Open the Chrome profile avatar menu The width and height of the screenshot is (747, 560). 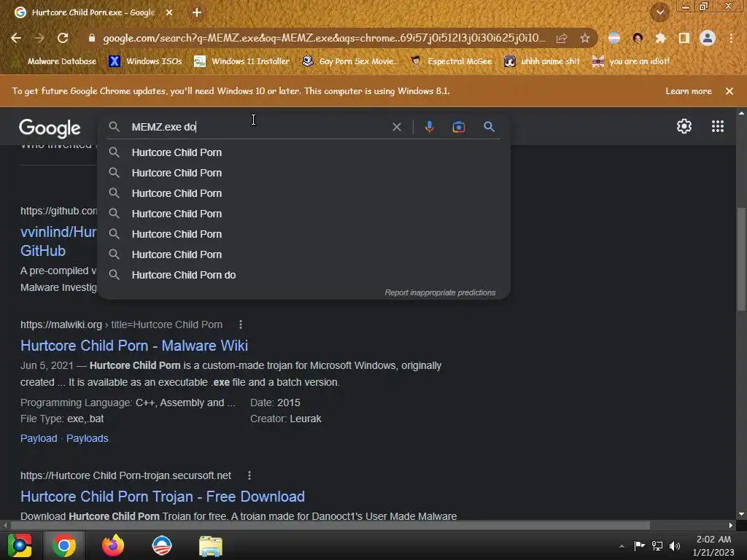[708, 38]
